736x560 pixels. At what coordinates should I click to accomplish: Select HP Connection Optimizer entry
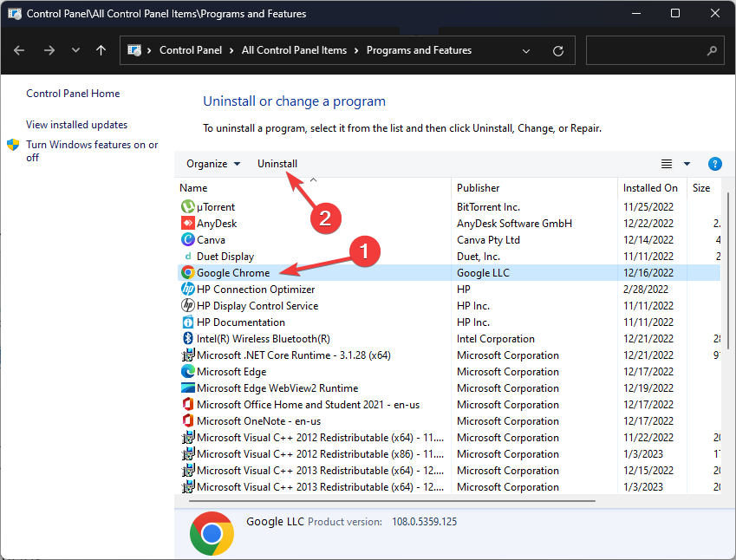256,290
